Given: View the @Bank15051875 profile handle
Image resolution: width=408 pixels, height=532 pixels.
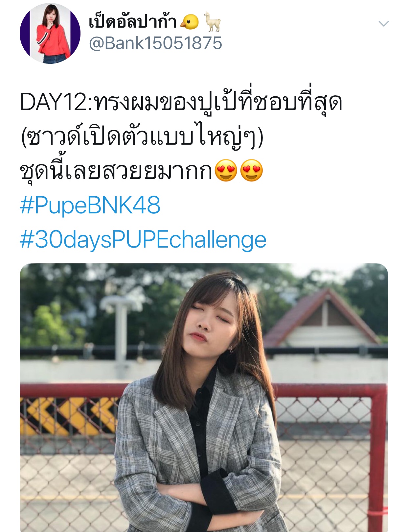Looking at the screenshot, I should click(155, 43).
